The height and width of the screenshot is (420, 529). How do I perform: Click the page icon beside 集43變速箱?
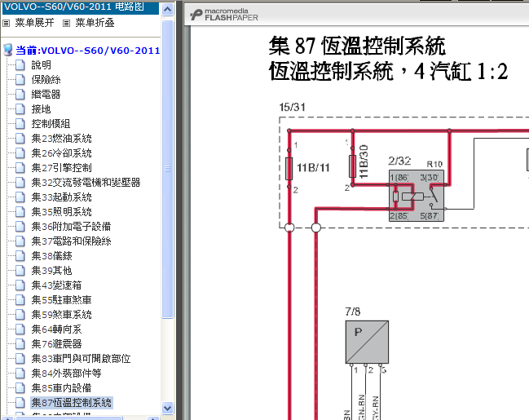pos(20,285)
